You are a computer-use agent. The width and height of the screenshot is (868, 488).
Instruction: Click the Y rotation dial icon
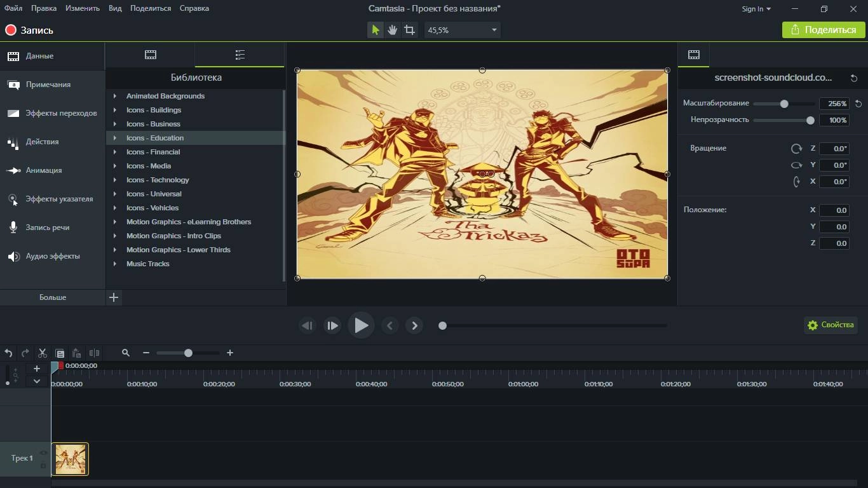pos(796,165)
